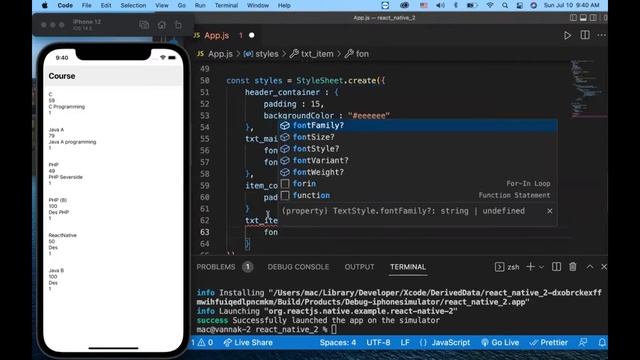Image resolution: width=640 pixels, height=360 pixels.
Task: Split the terminal icon
Action: click(x=556, y=267)
